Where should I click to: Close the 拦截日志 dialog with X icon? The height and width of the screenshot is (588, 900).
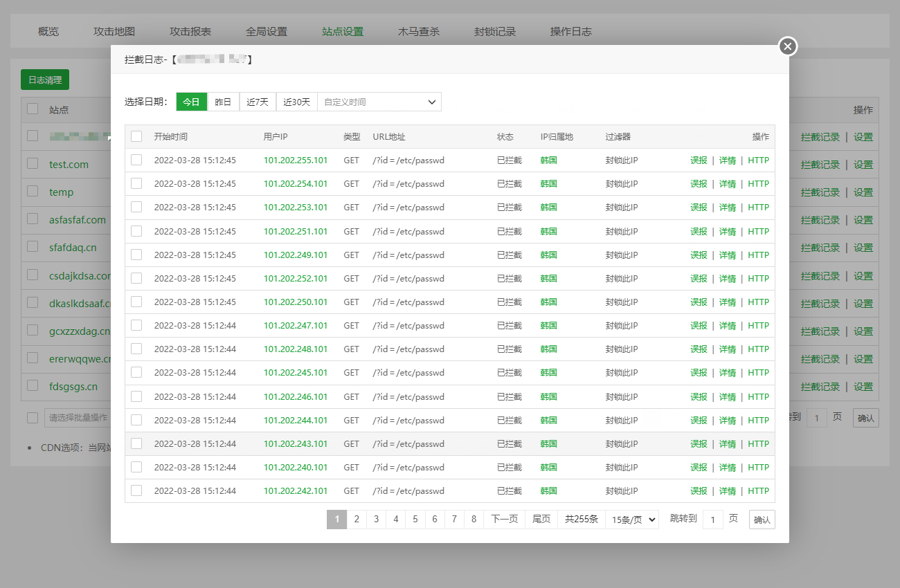[787, 46]
